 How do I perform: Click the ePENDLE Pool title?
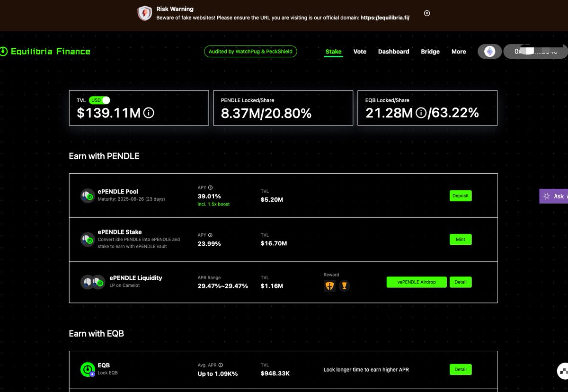pos(118,192)
